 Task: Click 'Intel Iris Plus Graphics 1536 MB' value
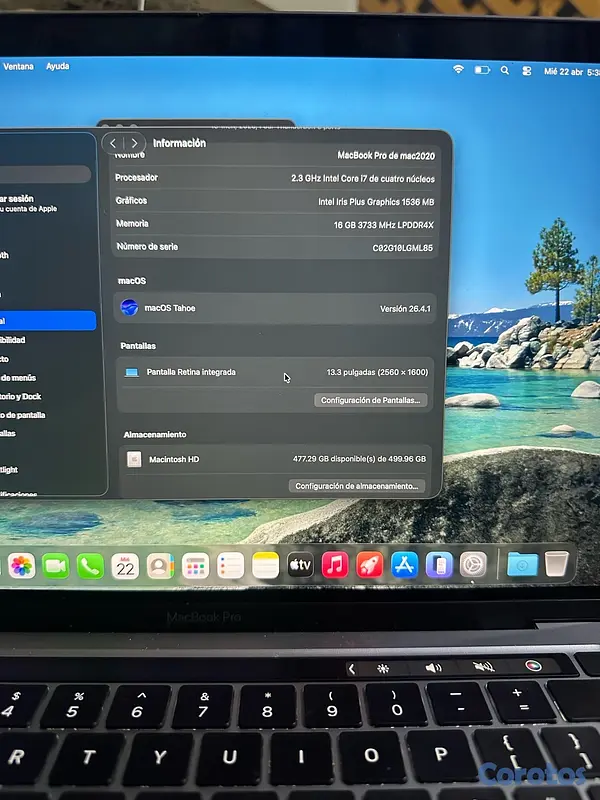(376, 202)
